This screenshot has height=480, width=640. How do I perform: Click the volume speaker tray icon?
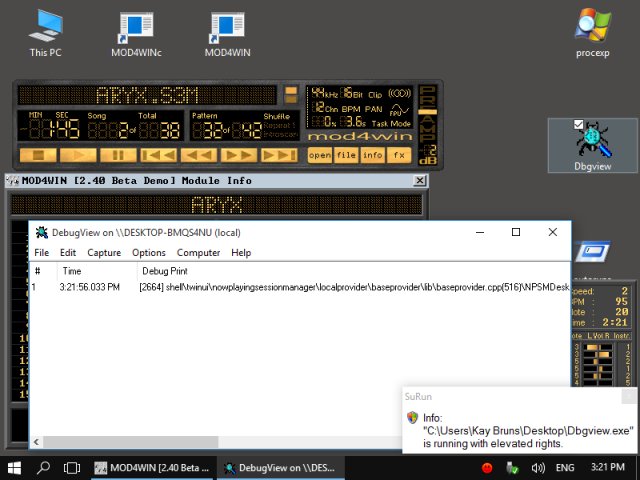click(x=538, y=468)
